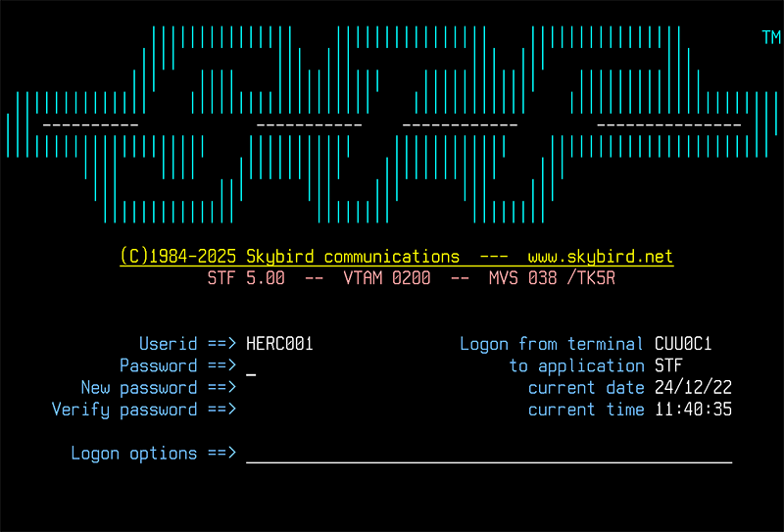Click the Logon options ==> label

click(153, 454)
